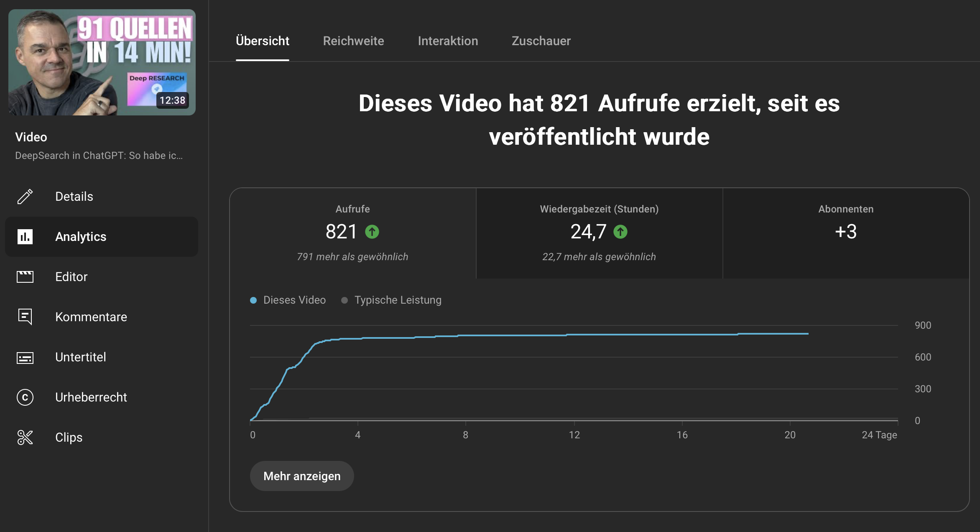Select the Wiedergabezeit (Stunden) metric card
980x532 pixels.
tap(599, 233)
